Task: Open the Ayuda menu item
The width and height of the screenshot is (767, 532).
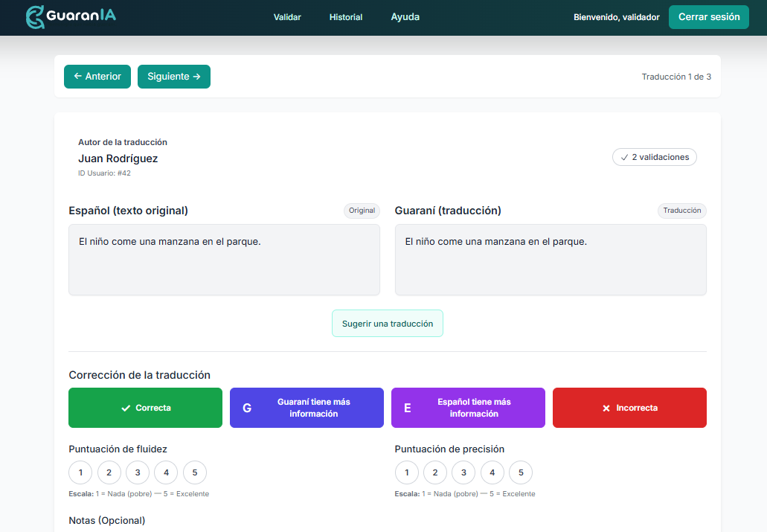Action: click(405, 17)
